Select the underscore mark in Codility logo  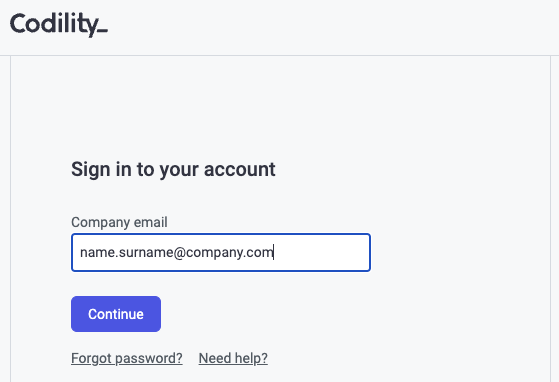click(x=102, y=32)
